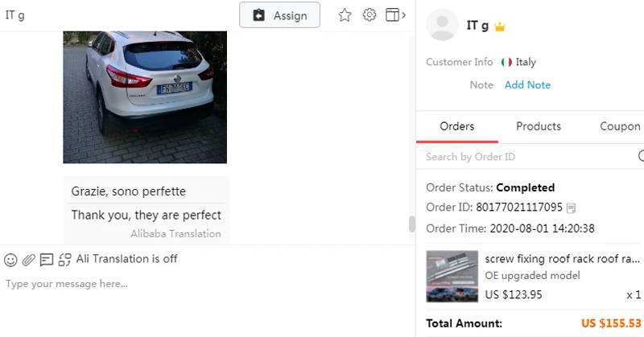Image resolution: width=644 pixels, height=337 pixels.
Task: Open chat settings gear icon
Action: (369, 14)
